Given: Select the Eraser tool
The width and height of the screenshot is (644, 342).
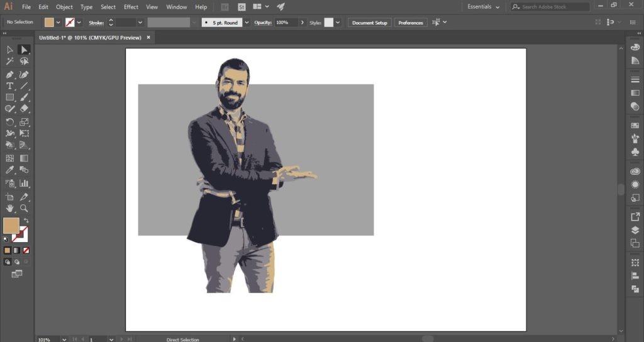Looking at the screenshot, I should pyautogui.click(x=24, y=109).
